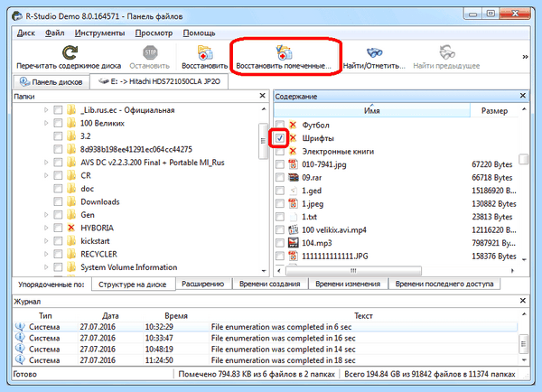Click the archive icon of 09.rar
The image size is (542, 392).
click(x=293, y=177)
